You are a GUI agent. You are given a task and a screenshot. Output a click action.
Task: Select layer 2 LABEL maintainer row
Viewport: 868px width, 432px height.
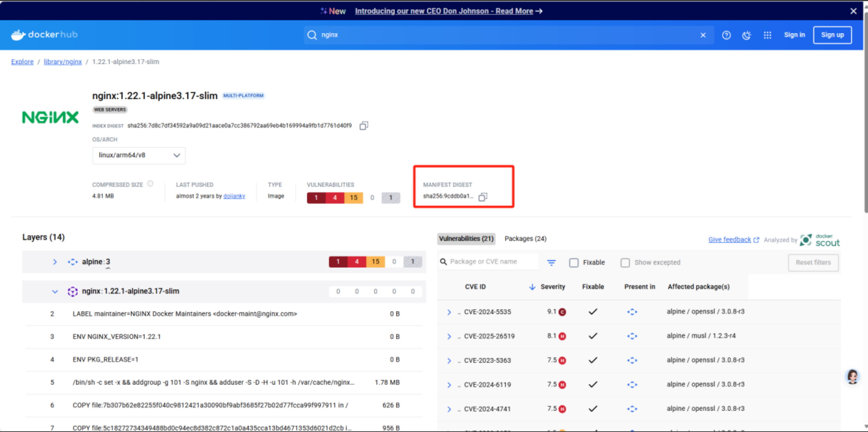pos(224,314)
